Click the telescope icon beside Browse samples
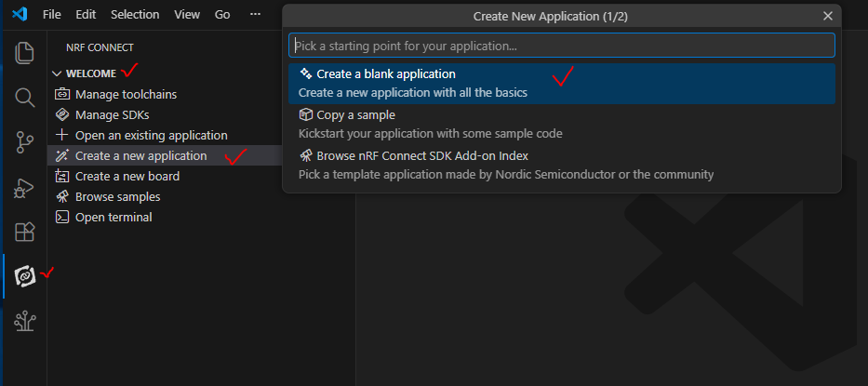 61,196
